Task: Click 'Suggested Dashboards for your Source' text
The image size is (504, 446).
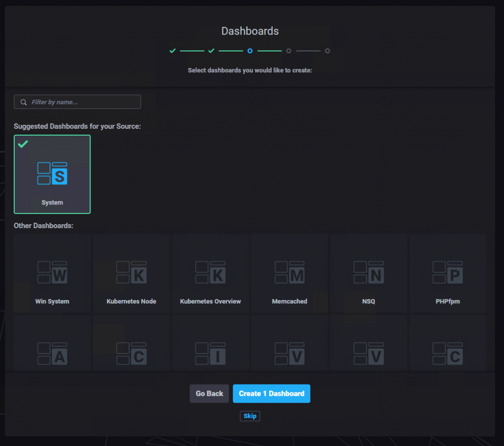Action: click(77, 126)
